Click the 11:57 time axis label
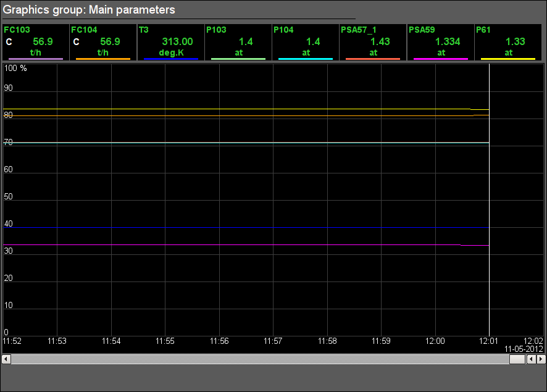This screenshot has height=392, width=547. click(x=273, y=341)
